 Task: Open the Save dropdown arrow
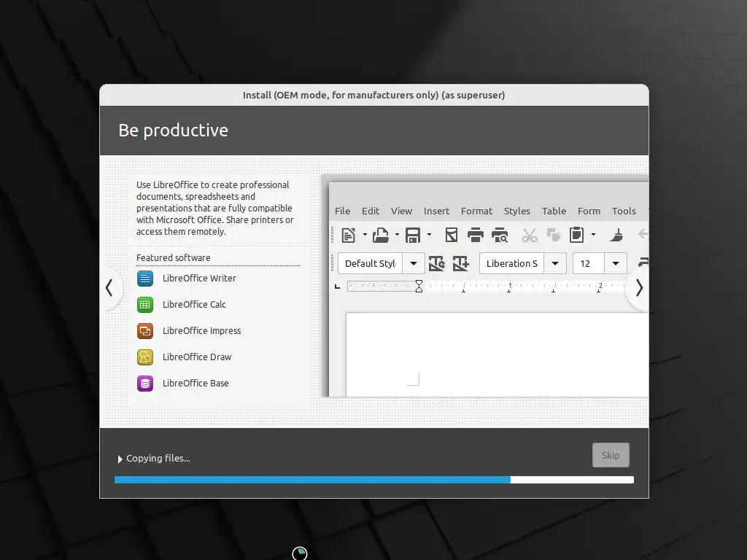[x=429, y=234]
